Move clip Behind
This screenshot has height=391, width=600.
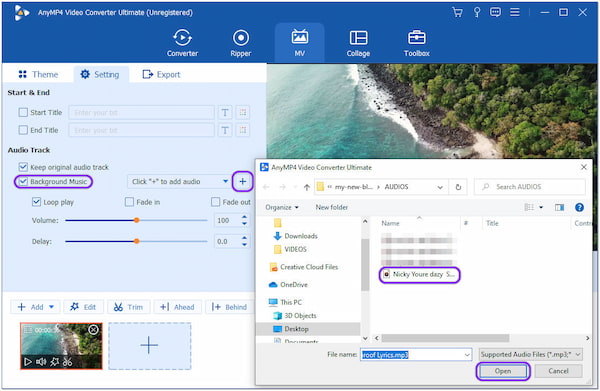[x=229, y=307]
